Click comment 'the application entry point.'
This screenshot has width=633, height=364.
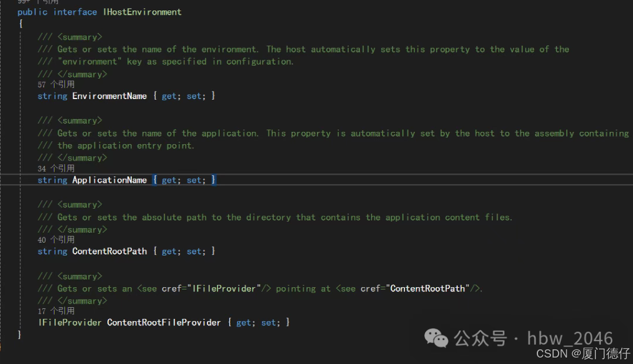pos(126,145)
